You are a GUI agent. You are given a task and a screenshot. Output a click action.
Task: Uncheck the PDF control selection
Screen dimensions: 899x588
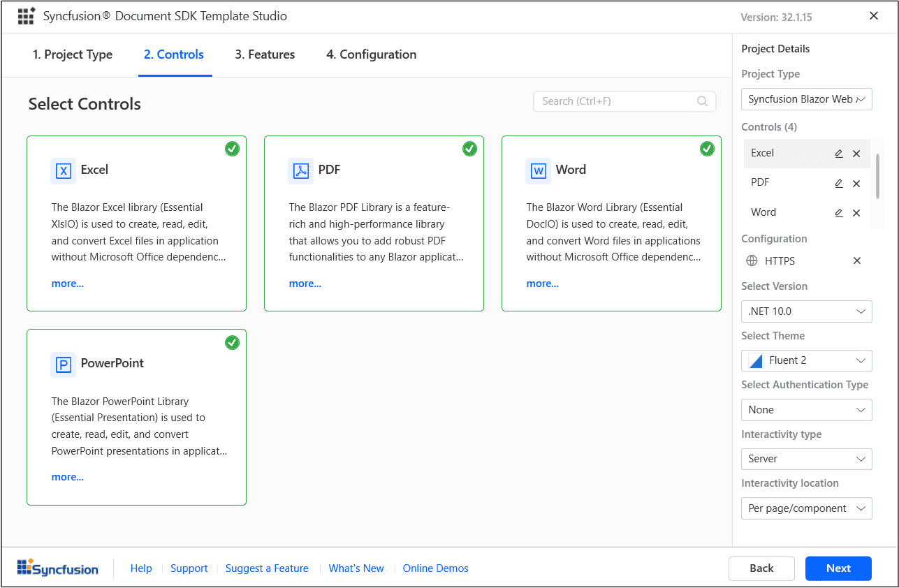[x=469, y=149]
